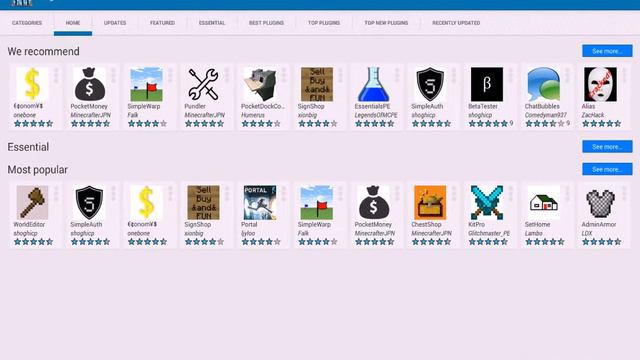Open SimpleAuth shield icon under We recommend
This screenshot has width=640, height=360.
click(430, 84)
